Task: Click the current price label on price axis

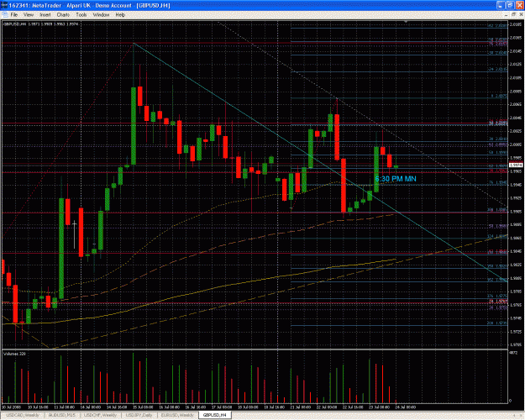Action: tap(516, 165)
